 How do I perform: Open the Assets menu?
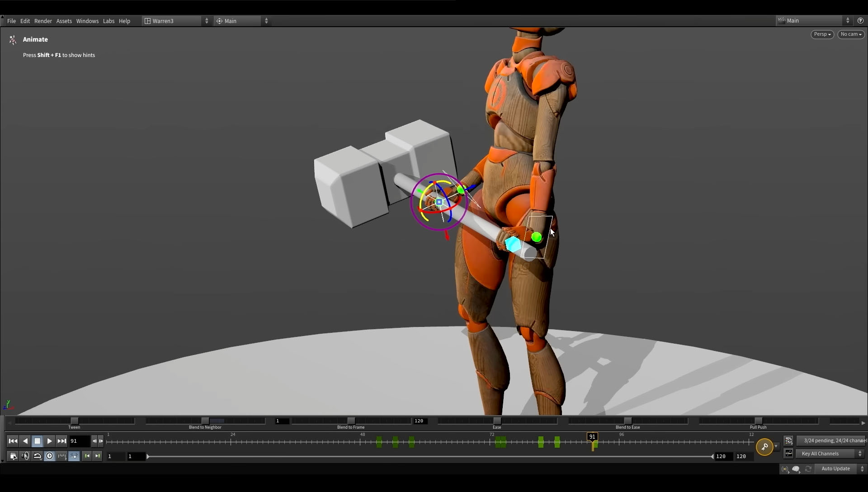(x=64, y=21)
